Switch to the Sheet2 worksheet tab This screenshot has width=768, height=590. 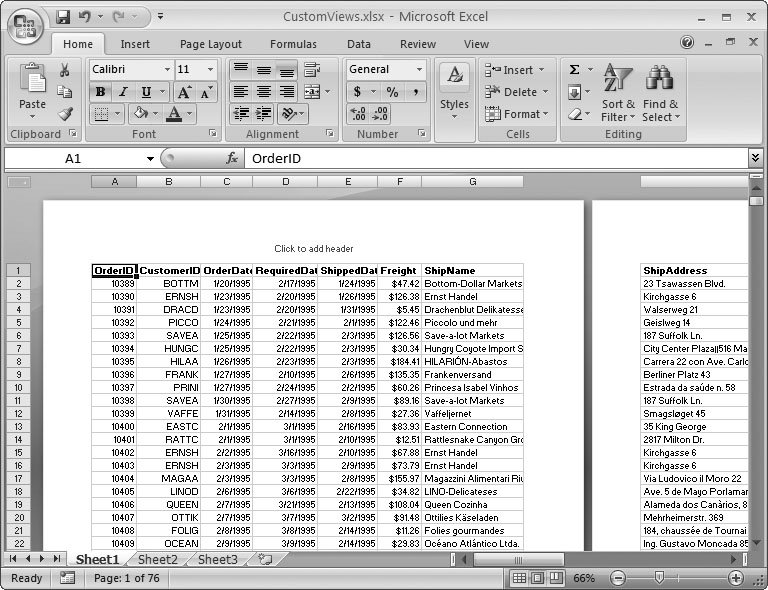pos(157,560)
